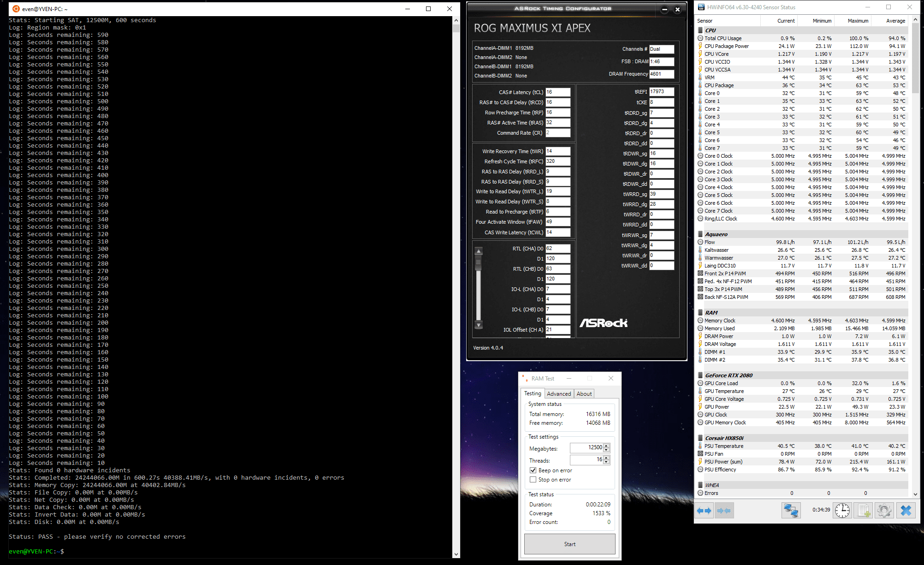Screen dimensions: 924x565
Task: Click the fan icon beside PSU Fan
Action: pyautogui.click(x=700, y=454)
